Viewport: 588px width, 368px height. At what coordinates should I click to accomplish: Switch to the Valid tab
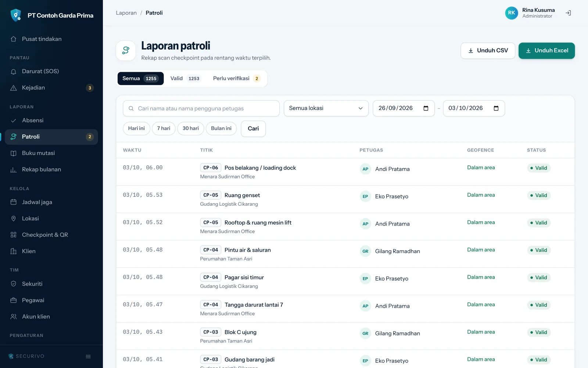click(x=185, y=78)
